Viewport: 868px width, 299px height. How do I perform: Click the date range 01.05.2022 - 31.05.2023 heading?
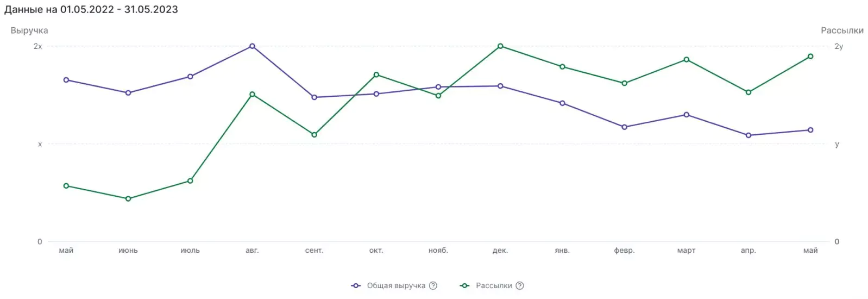click(x=119, y=9)
